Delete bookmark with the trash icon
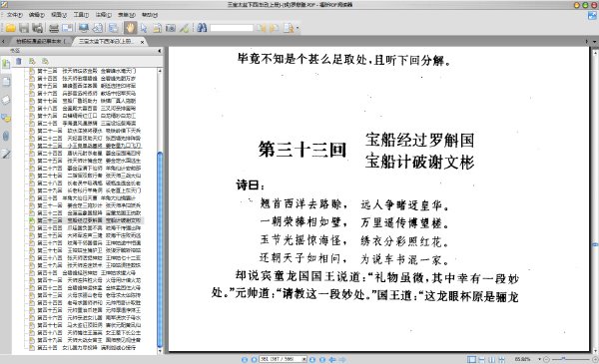The image size is (599, 364). pyautogui.click(x=19, y=61)
